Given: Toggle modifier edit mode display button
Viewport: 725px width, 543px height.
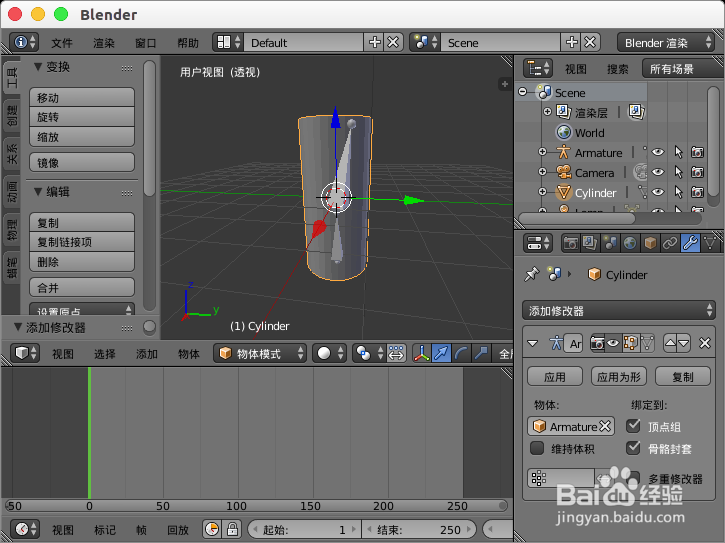Looking at the screenshot, I should (630, 343).
